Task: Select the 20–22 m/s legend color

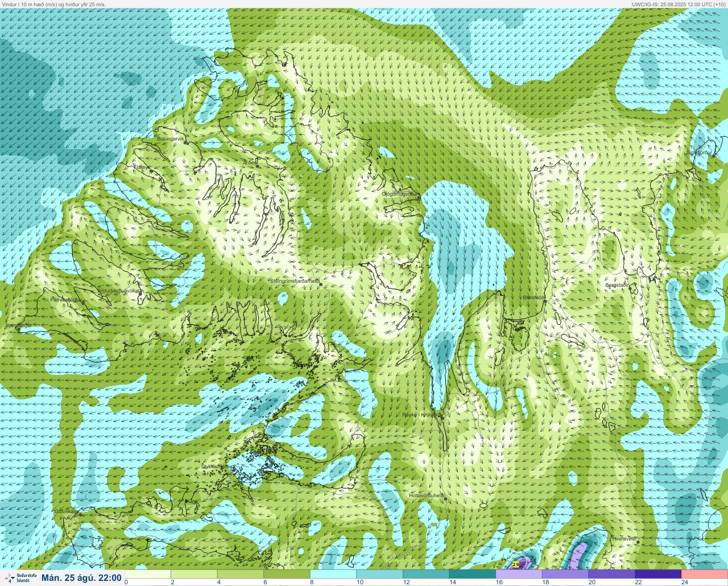Action: 612,573
